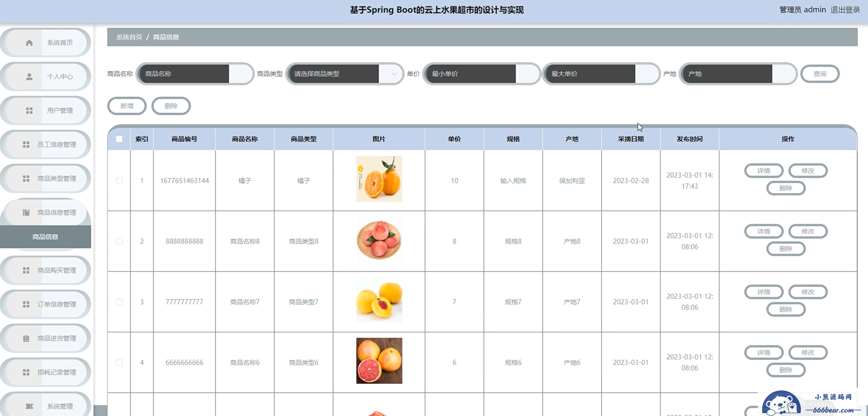Viewport: 868px width, 416px height.
Task: Check the checkbox for row 商品名称6
Action: (119, 363)
